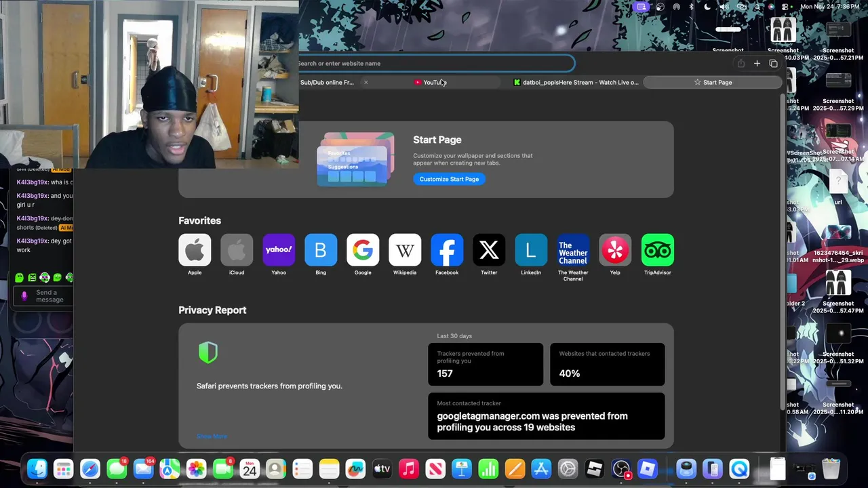
Task: Switch to the datboi_popIsHere Stream tab
Action: pos(576,83)
